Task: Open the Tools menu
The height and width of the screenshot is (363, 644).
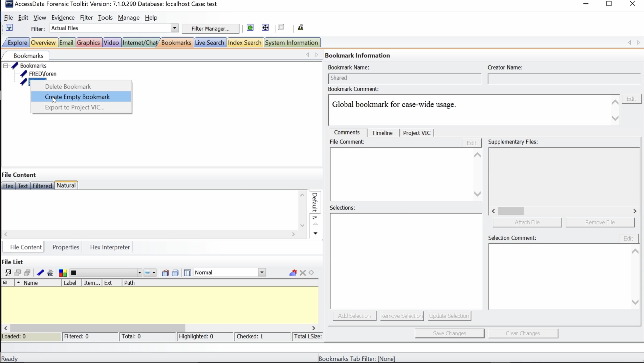Action: pyautogui.click(x=105, y=18)
